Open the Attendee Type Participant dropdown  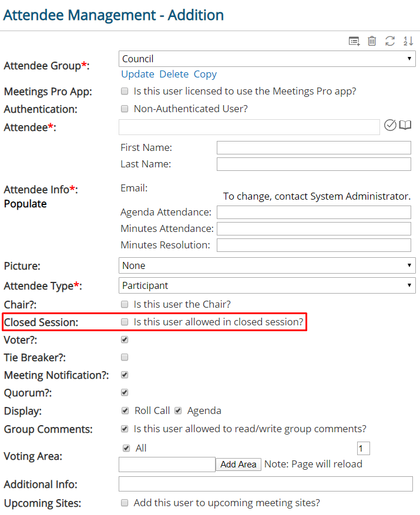pos(267,285)
